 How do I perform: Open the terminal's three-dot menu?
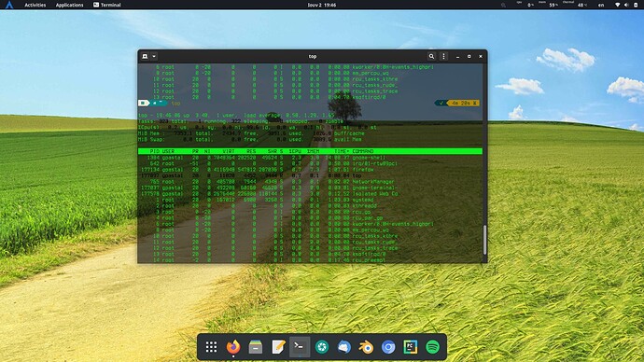point(443,56)
